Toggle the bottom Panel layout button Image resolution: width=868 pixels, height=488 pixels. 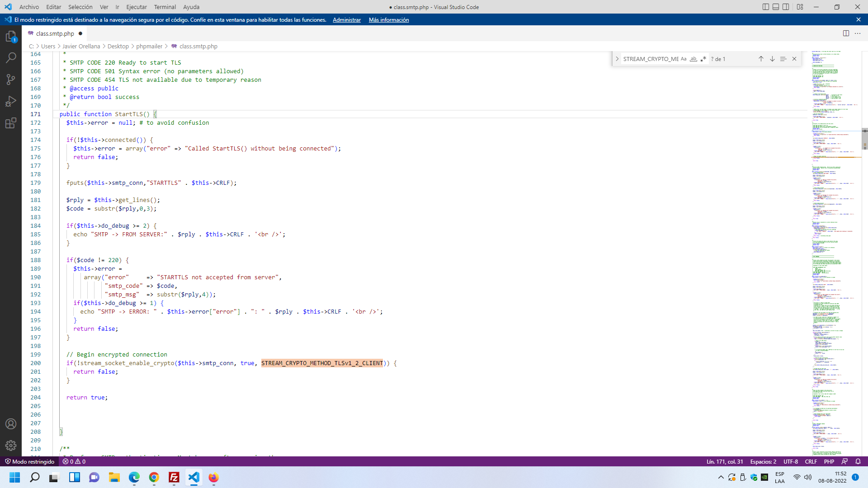776,7
